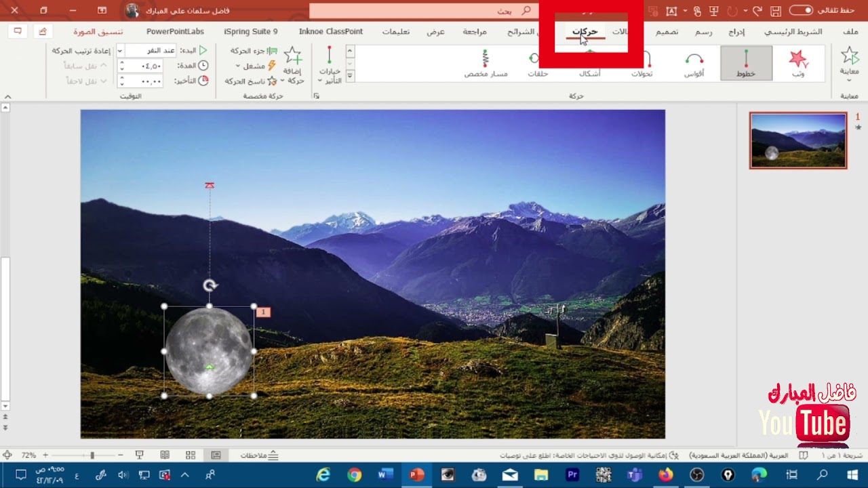Fit the slide to the current window
Screen dimensions: 868x488
(7, 455)
